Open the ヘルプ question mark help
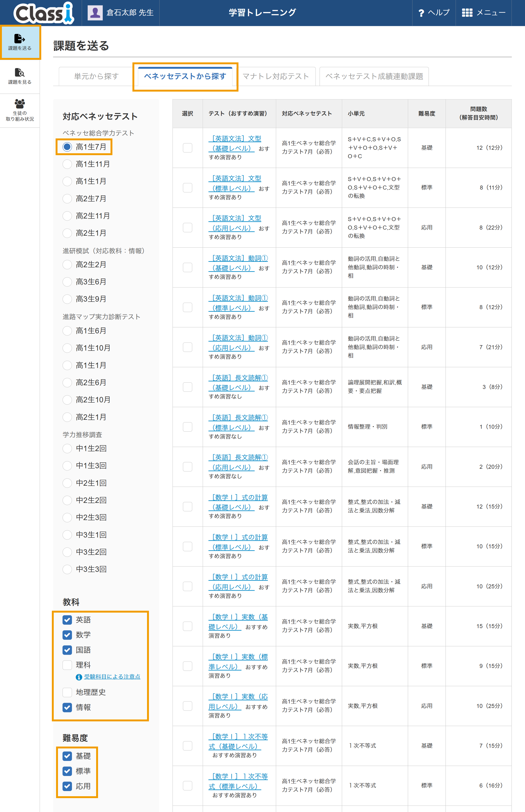Viewport: 525px width, 812px height. [x=434, y=13]
